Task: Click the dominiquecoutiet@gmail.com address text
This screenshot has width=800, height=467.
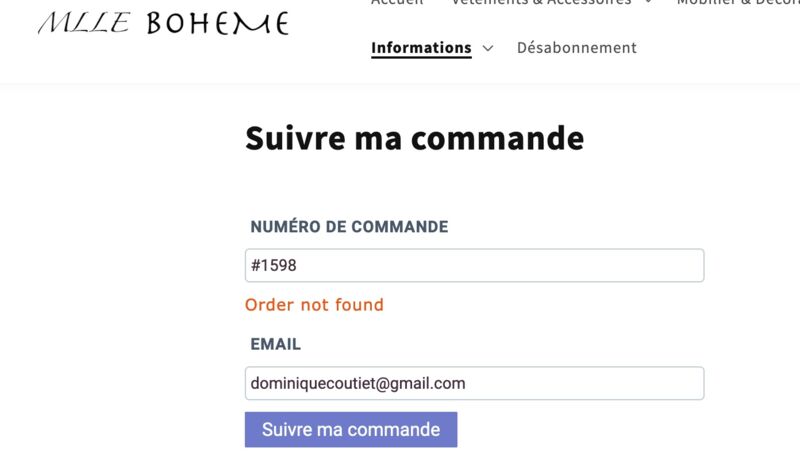Action: coord(358,383)
